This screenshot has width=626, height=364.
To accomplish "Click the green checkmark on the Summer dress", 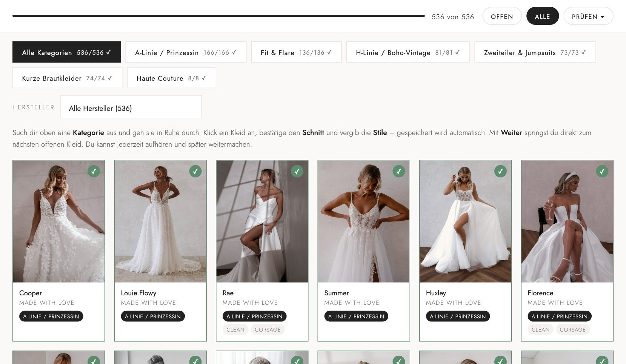I will (399, 171).
